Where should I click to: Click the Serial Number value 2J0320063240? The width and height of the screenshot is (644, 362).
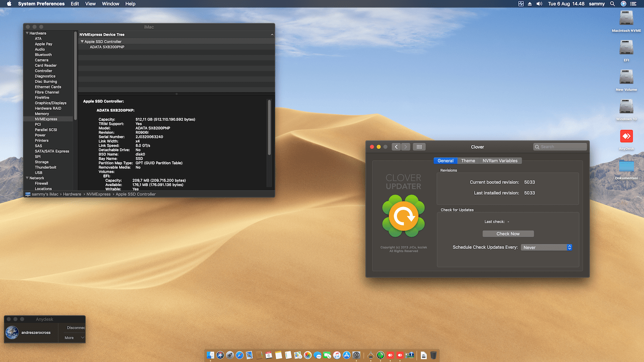[149, 137]
